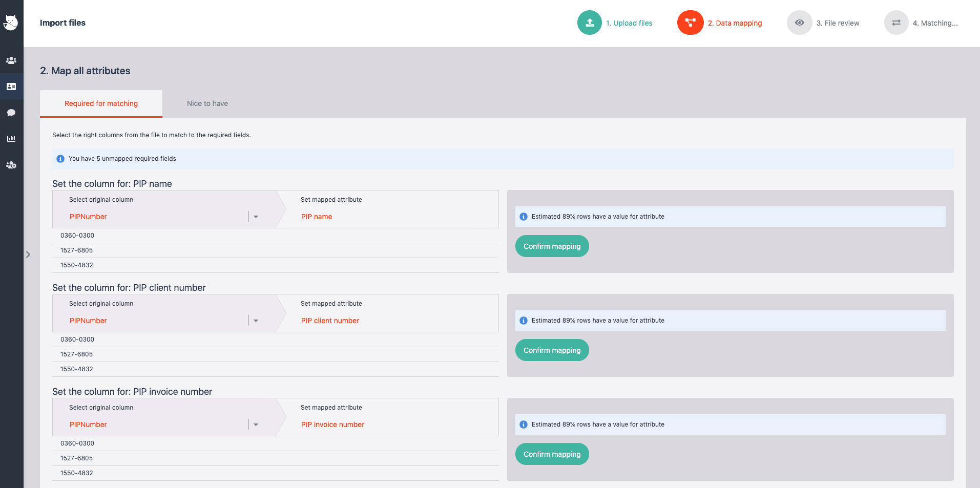Select row 1527-6805 under PIP invoice number

(x=276, y=458)
